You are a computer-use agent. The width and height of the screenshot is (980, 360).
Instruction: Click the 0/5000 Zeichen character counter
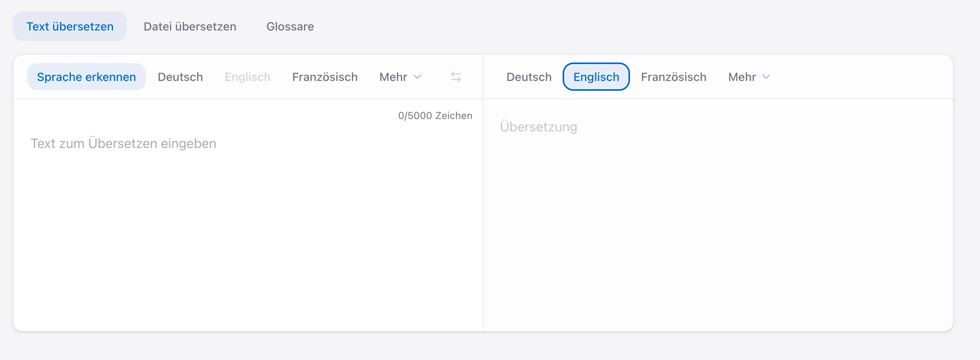point(435,115)
